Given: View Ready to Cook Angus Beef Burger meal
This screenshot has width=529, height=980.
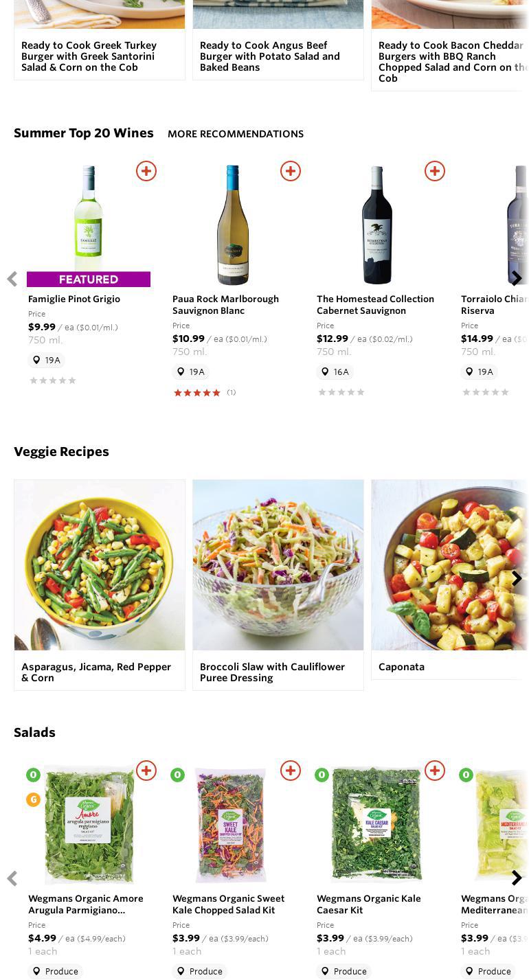Looking at the screenshot, I should [270, 56].
